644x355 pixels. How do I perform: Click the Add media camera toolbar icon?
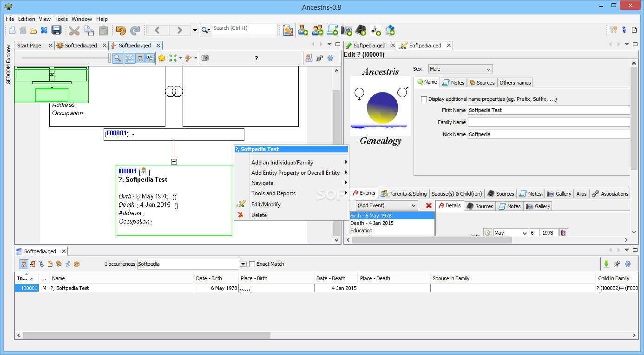pos(347,30)
